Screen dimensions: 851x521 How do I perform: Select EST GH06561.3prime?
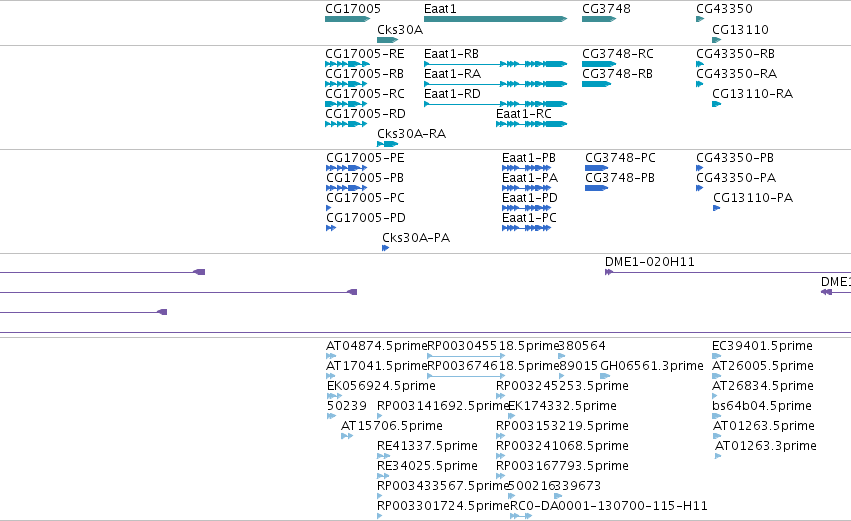652,366
